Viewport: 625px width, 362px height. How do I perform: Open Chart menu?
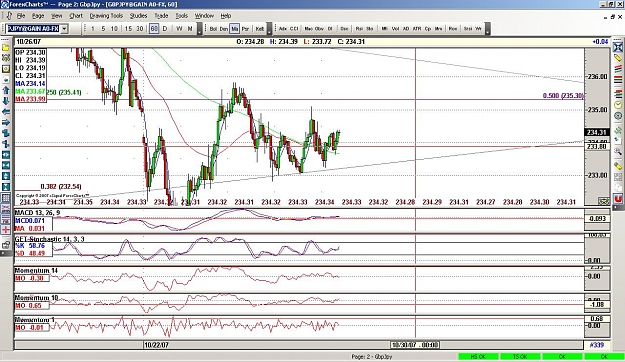point(76,16)
